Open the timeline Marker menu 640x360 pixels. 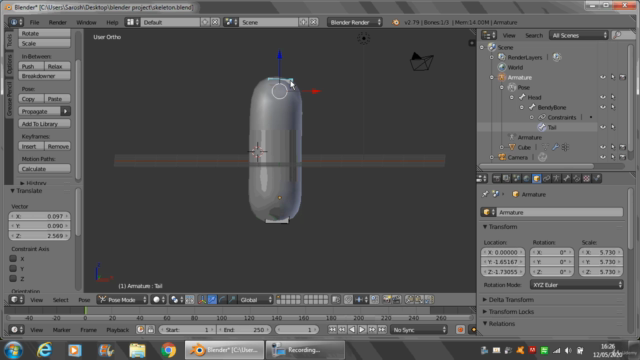tap(62, 330)
